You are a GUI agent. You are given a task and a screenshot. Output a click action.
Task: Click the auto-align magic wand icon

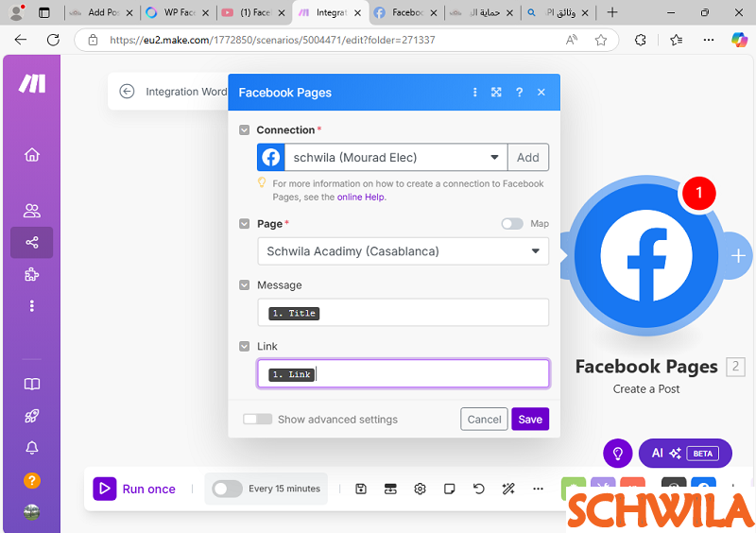[x=508, y=490]
